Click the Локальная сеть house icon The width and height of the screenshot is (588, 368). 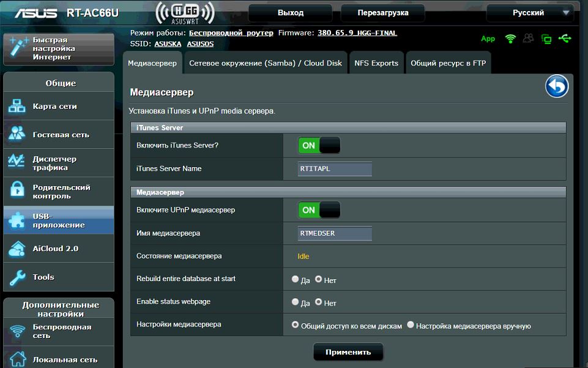click(17, 359)
